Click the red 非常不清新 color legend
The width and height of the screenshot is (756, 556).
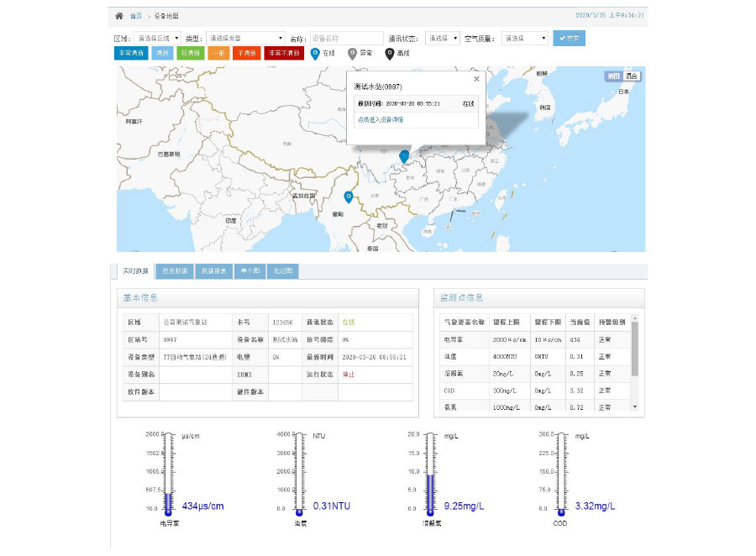coord(285,53)
